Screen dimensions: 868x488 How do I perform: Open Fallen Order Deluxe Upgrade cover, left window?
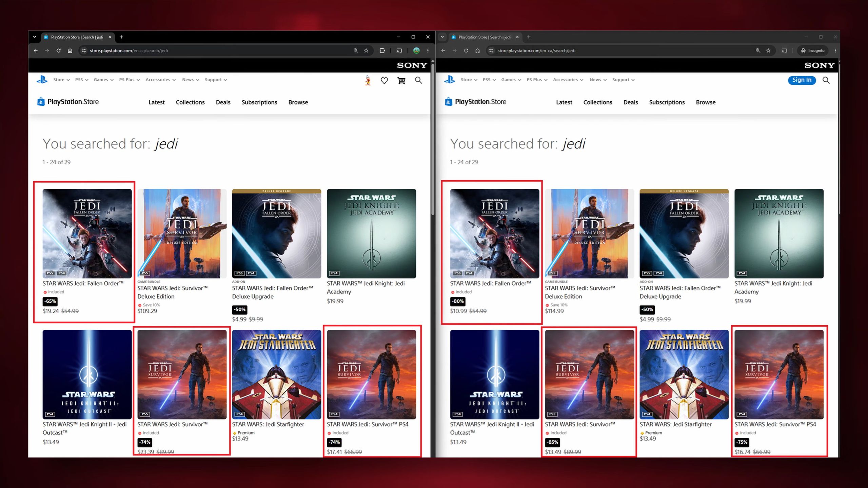click(277, 233)
